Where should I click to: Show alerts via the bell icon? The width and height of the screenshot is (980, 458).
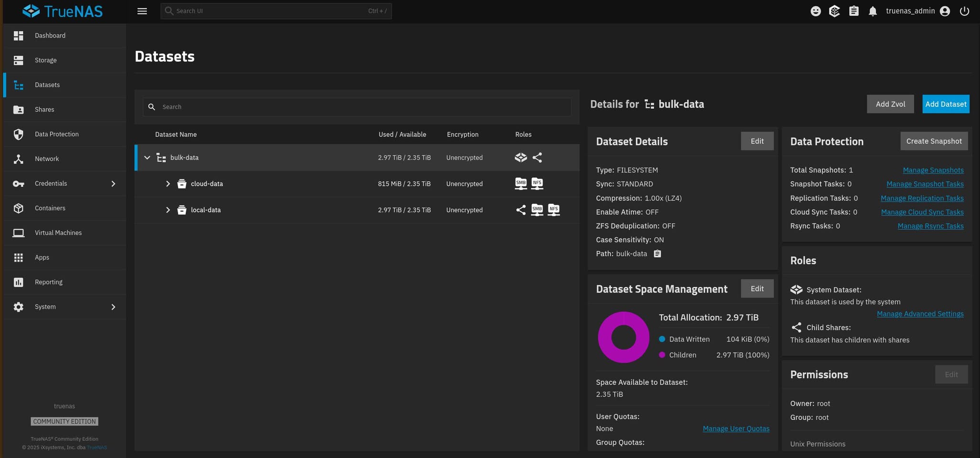[x=873, y=11]
